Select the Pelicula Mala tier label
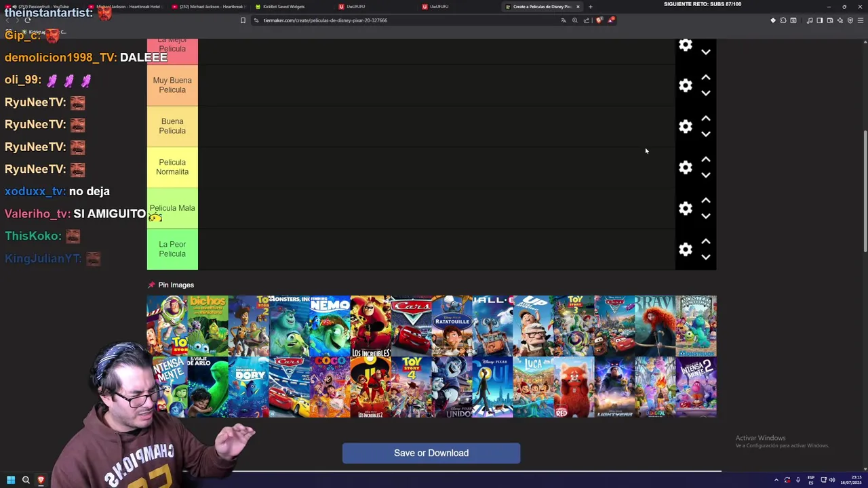The width and height of the screenshot is (868, 488). click(172, 209)
